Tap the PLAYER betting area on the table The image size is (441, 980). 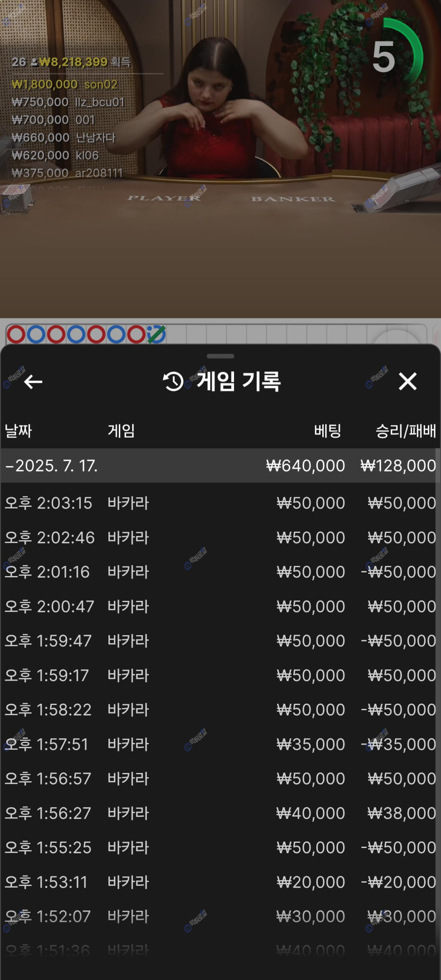pyautogui.click(x=164, y=199)
